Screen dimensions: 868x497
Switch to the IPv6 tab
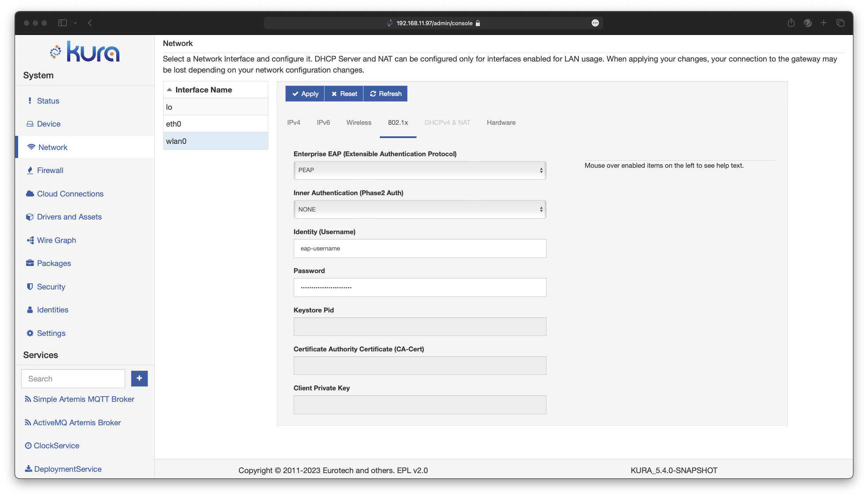[323, 123]
